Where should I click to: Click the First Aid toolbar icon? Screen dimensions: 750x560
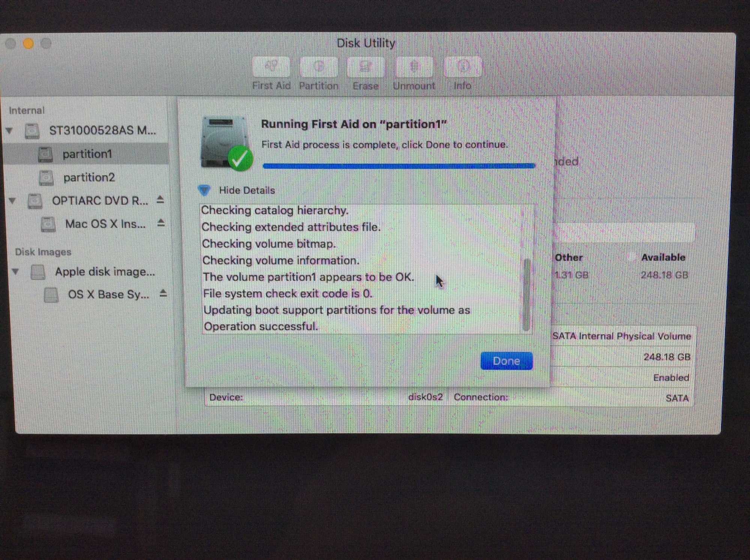point(271,67)
